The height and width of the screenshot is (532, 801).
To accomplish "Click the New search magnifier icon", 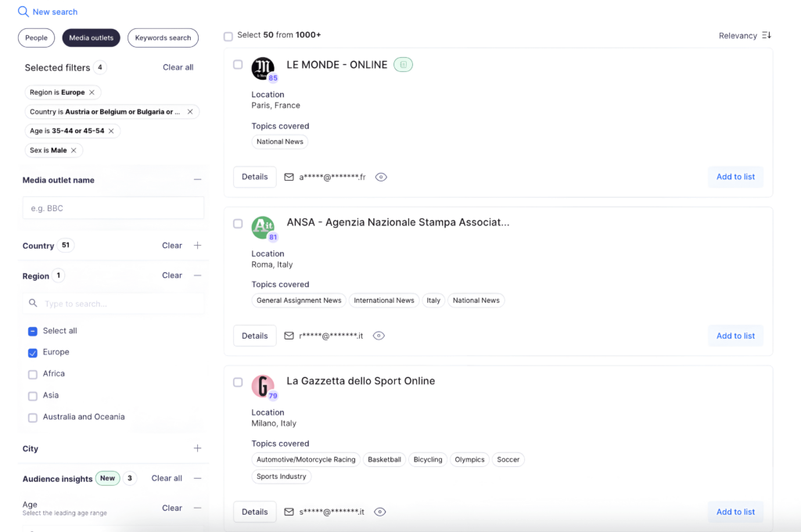I will click(23, 11).
